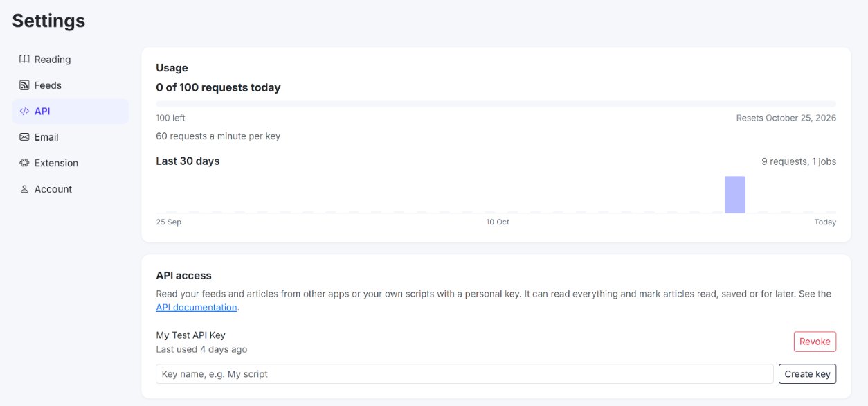Click the envelope icon beside Email
Screen dimensions: 868x406
coord(24,137)
